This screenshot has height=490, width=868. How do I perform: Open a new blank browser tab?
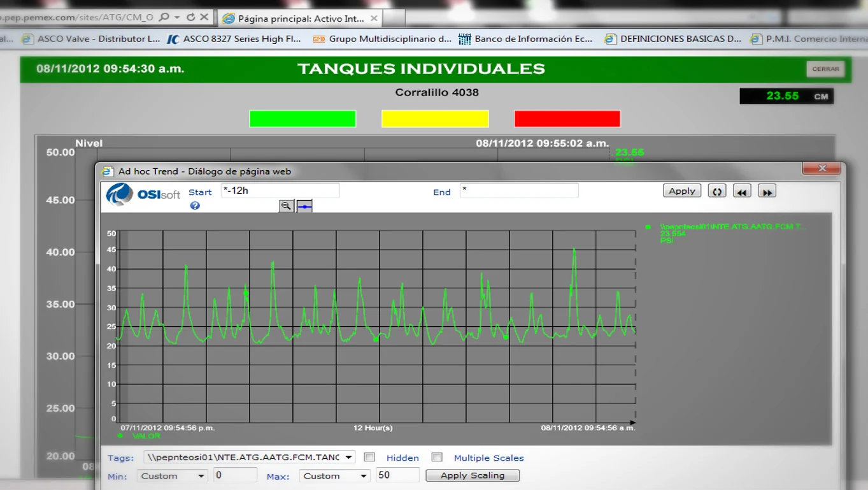[394, 18]
